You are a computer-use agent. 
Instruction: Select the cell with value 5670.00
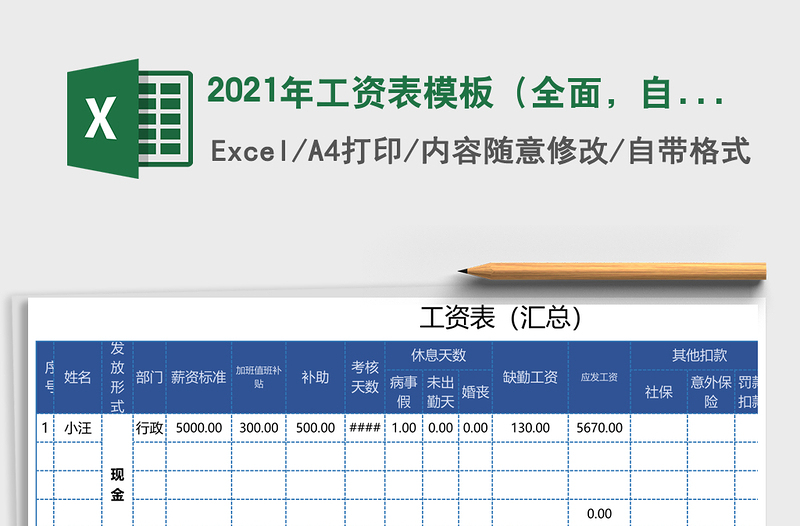tap(599, 428)
